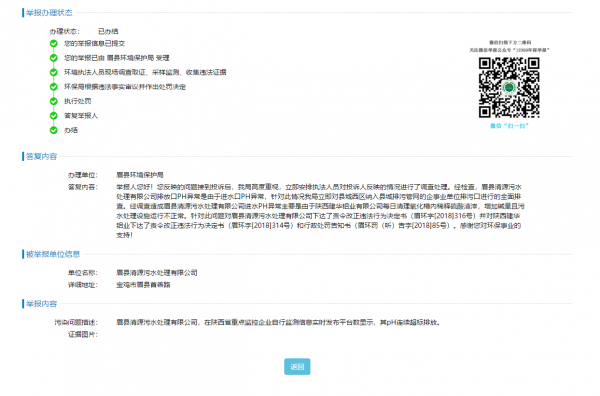Click green check beside 作出处罚决定 step
Image resolution: width=600 pixels, height=396 pixels.
(x=54, y=87)
